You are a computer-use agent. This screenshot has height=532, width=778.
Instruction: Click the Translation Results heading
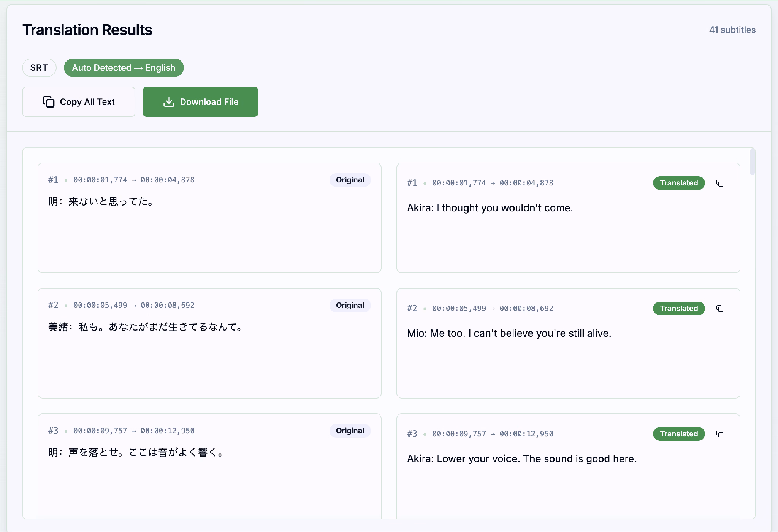pyautogui.click(x=87, y=30)
